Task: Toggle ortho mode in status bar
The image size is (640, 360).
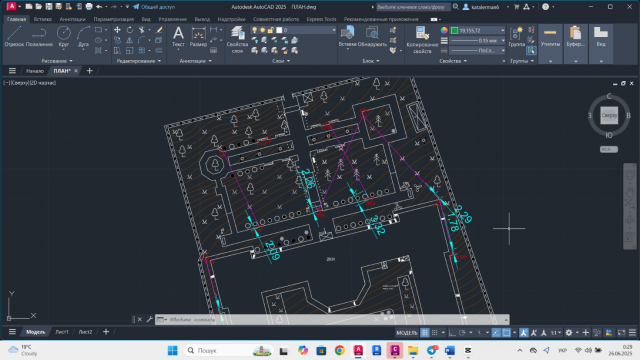Action: pyautogui.click(x=452, y=333)
